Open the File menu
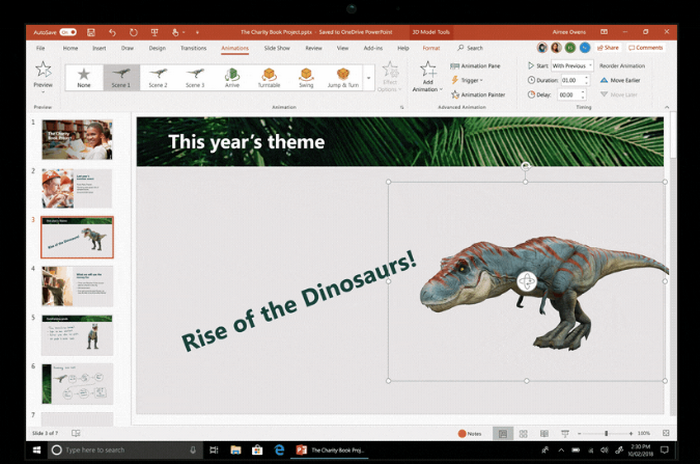The image size is (700, 464). click(41, 48)
